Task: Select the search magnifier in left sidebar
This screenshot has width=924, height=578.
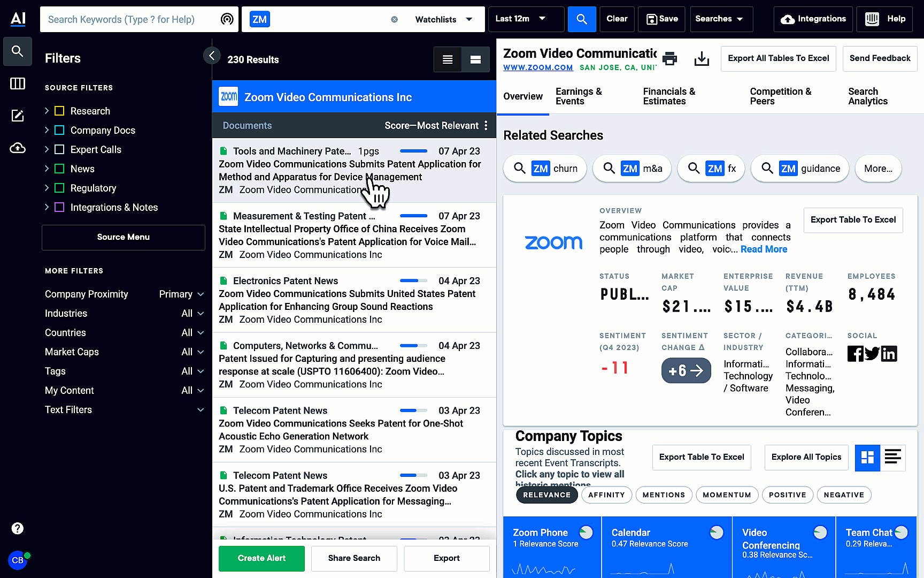Action: click(18, 51)
